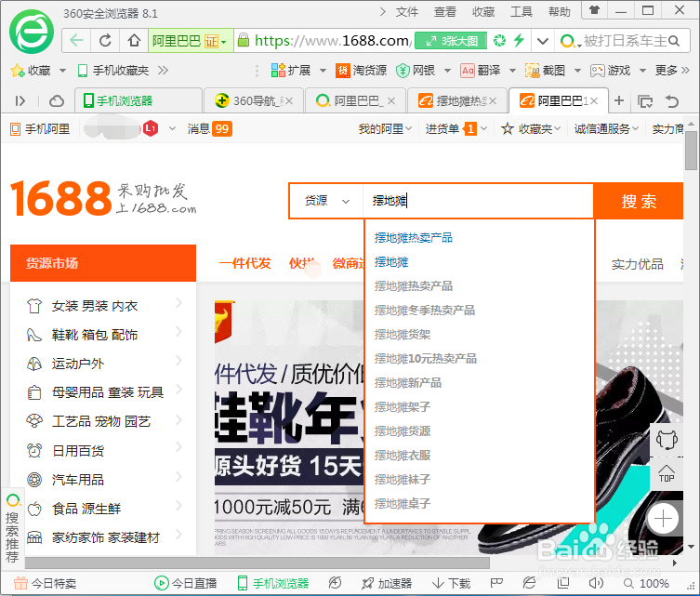Click the vertical page scrollbar thumb
Image resolution: width=700 pixels, height=596 pixels.
[691, 151]
